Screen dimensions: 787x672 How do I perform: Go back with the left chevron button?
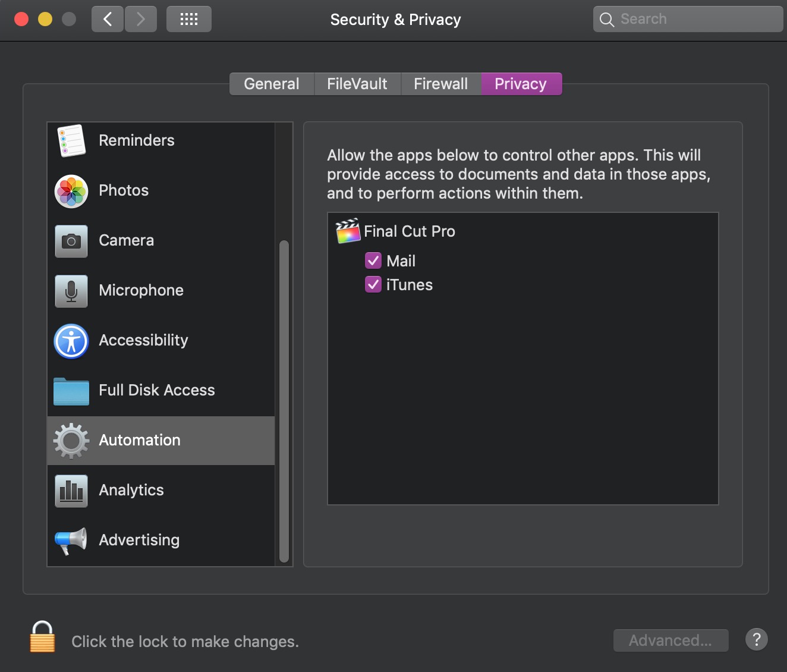[108, 19]
